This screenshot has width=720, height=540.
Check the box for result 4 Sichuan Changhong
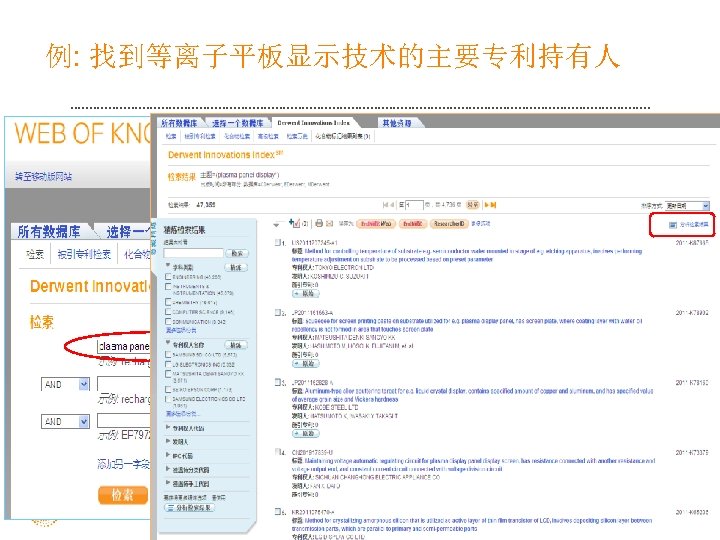tap(277, 452)
